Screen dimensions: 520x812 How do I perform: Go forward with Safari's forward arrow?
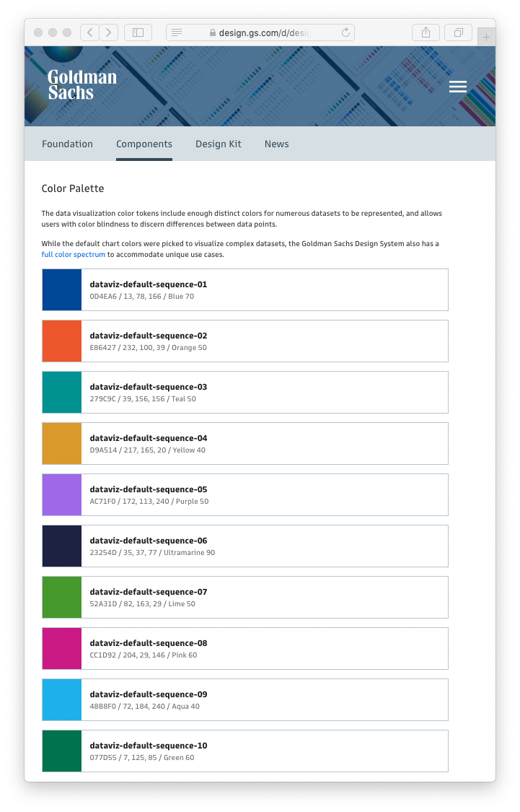pyautogui.click(x=109, y=32)
